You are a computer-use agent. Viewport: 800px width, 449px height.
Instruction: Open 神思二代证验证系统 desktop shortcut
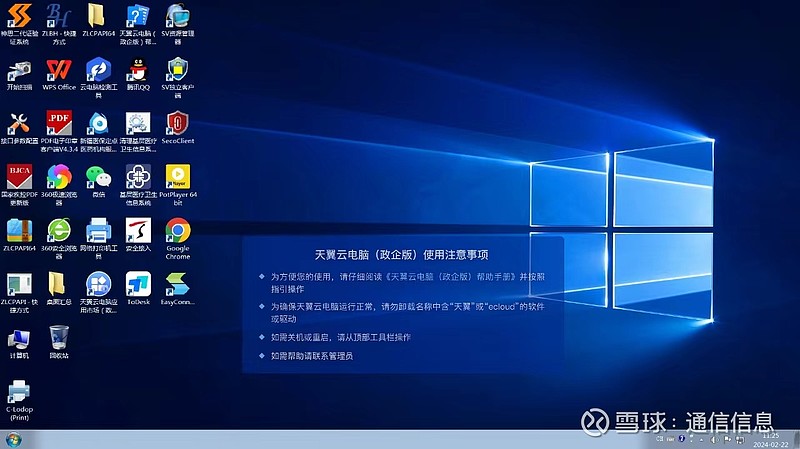pos(19,23)
